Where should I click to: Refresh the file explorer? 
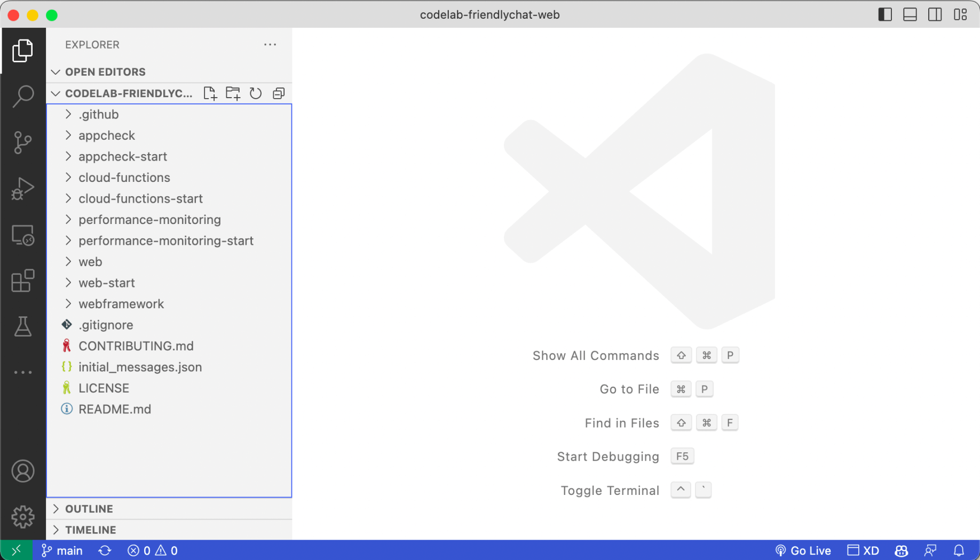(256, 93)
